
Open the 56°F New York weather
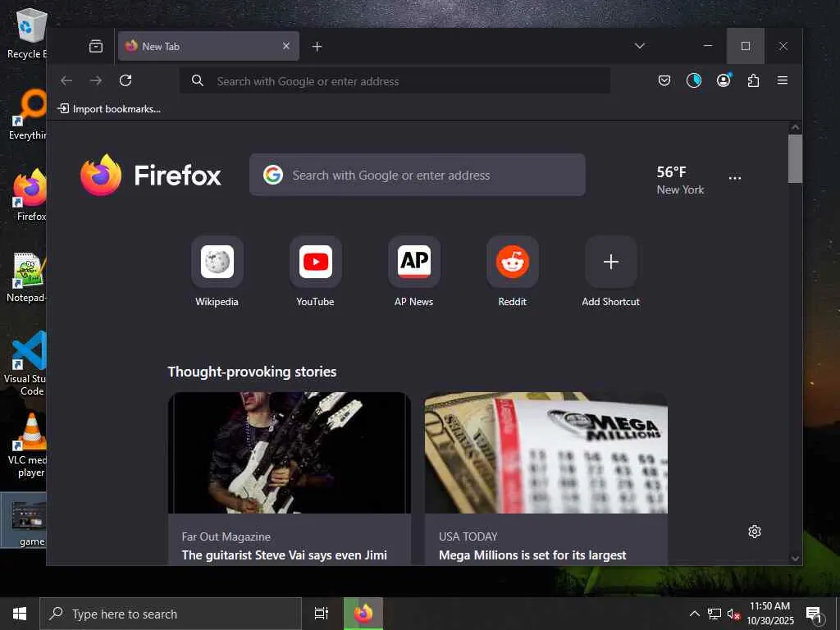680,180
